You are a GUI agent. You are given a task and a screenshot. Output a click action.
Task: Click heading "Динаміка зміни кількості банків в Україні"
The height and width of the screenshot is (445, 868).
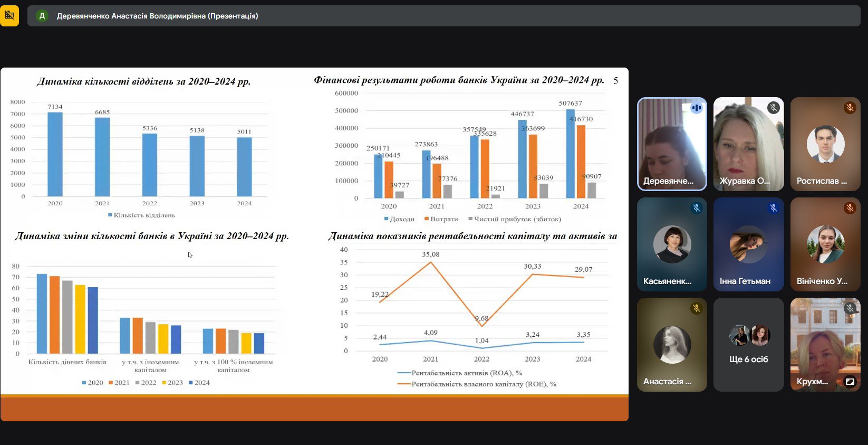[x=152, y=236]
